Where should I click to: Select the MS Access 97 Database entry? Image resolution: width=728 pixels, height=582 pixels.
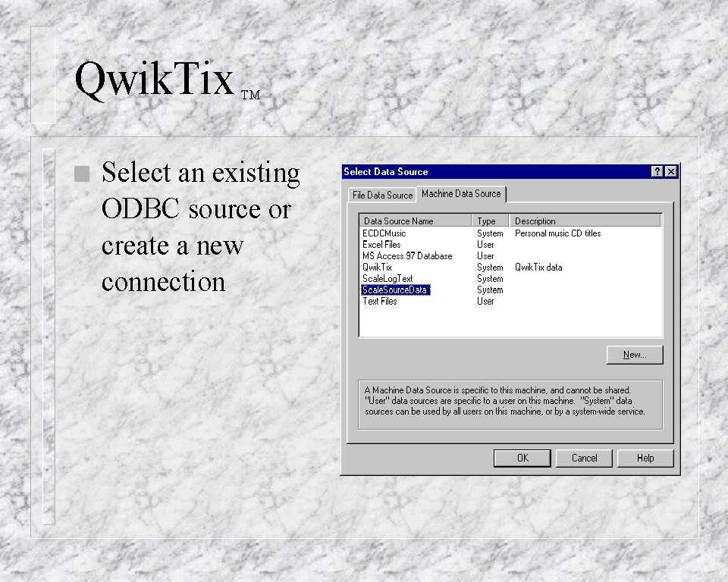point(407,256)
